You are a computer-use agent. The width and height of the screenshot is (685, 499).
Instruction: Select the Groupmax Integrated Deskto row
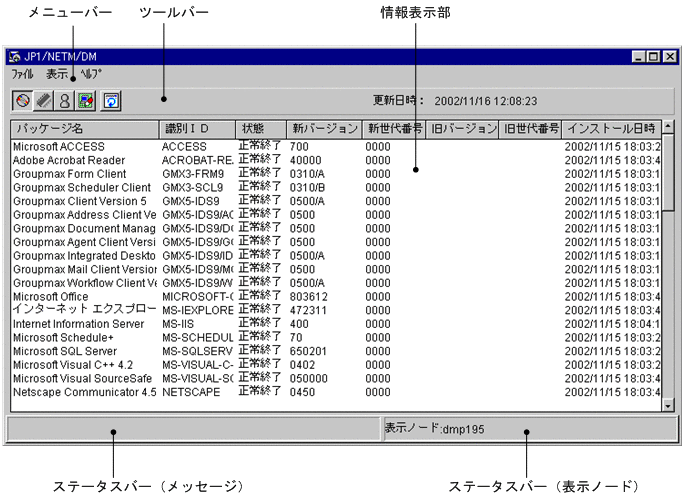(x=336, y=256)
